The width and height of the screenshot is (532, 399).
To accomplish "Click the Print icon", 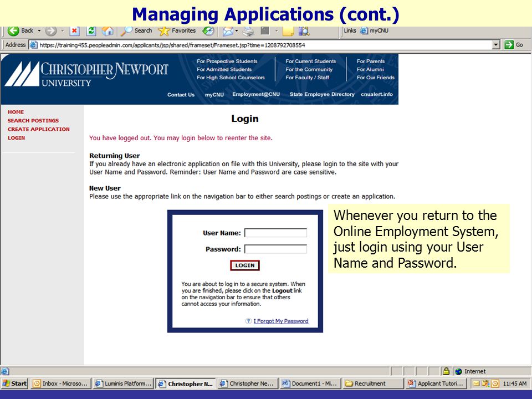I will [x=249, y=31].
